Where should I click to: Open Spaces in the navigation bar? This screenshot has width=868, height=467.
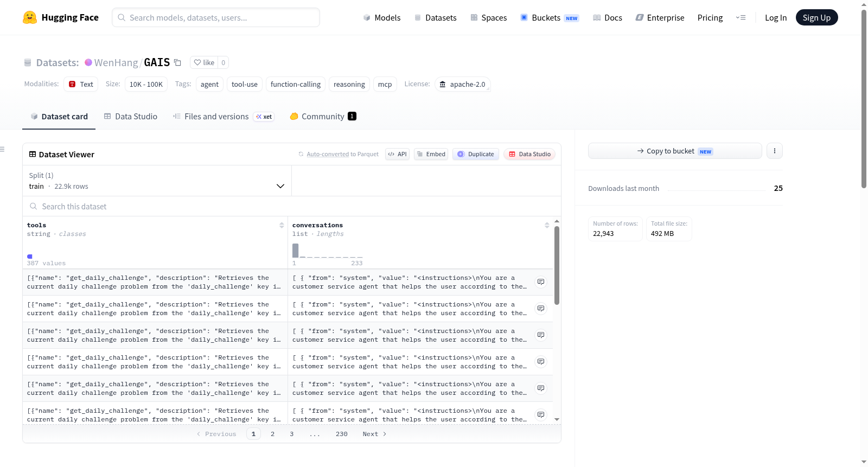click(x=489, y=17)
